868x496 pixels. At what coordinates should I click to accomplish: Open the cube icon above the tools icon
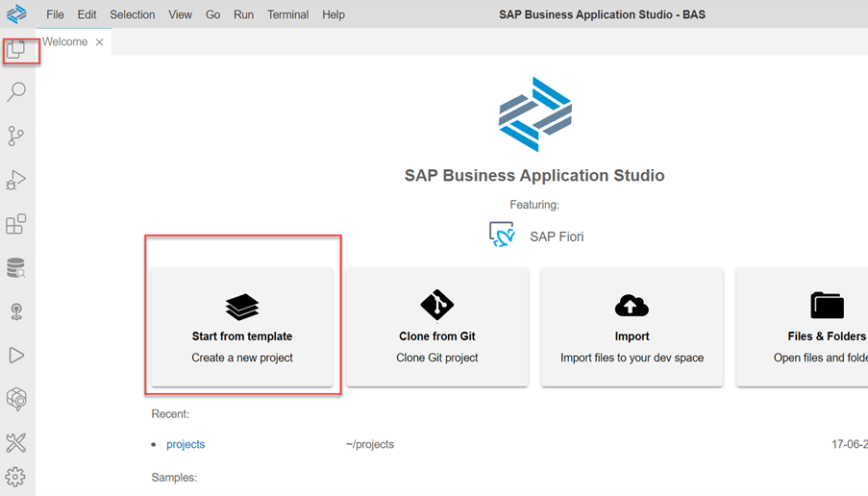(16, 399)
